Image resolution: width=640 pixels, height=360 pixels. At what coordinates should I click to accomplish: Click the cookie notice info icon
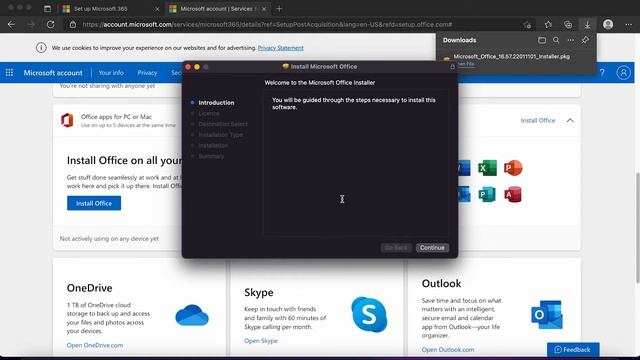point(41,48)
